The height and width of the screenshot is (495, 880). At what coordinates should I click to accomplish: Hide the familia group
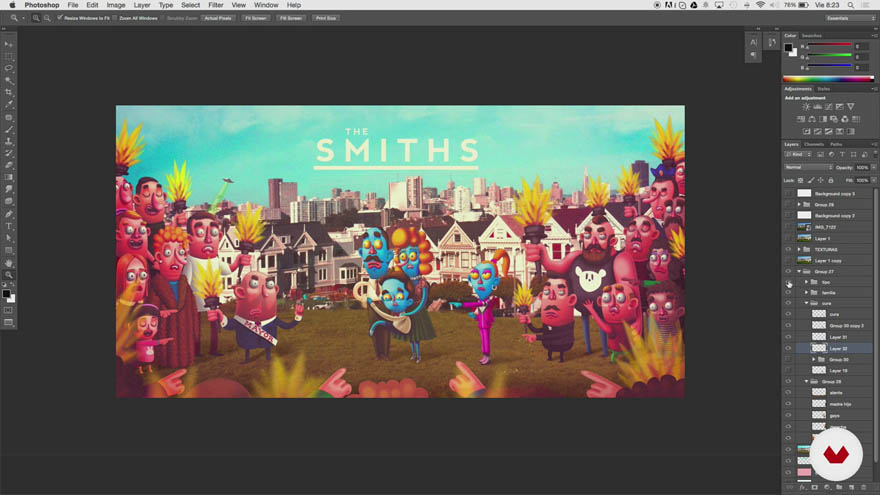[788, 292]
